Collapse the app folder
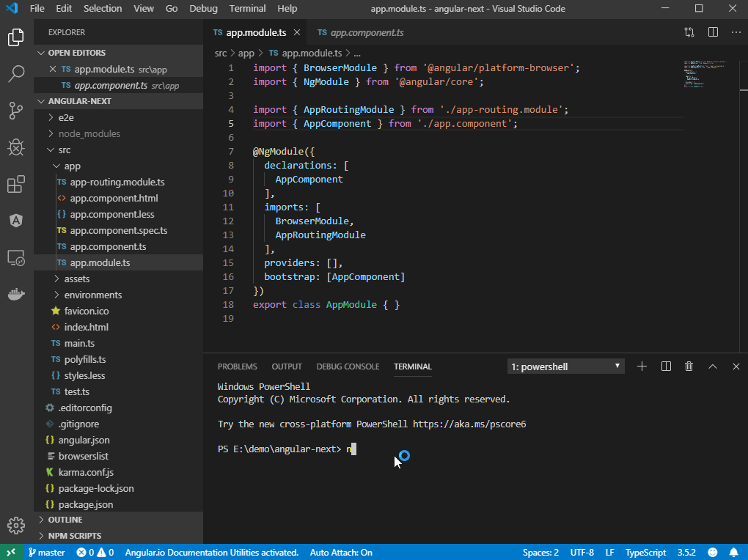 click(x=118, y=166)
